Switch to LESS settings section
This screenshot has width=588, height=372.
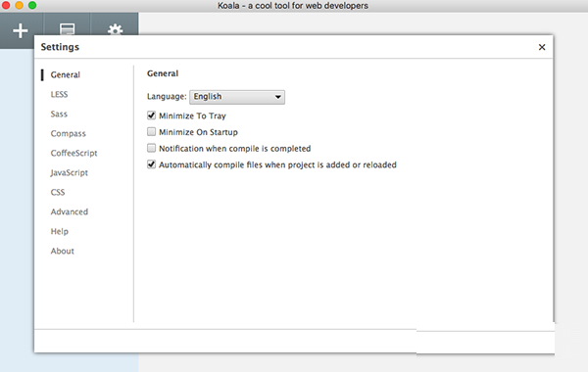[x=59, y=94]
